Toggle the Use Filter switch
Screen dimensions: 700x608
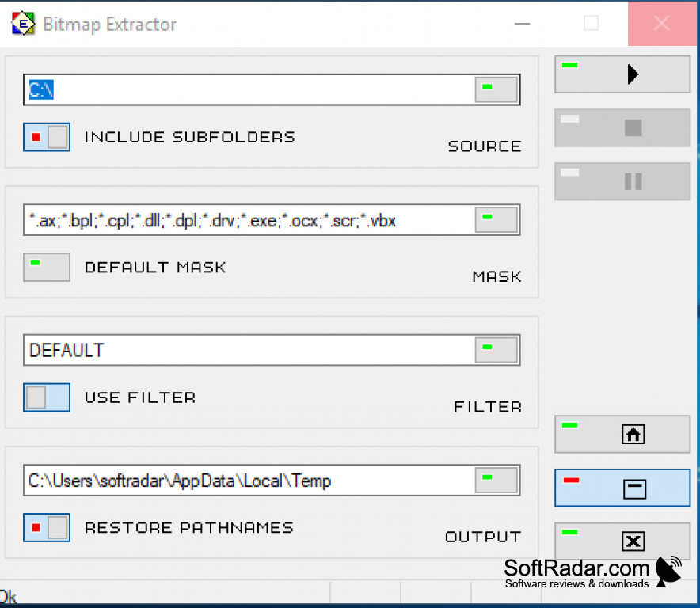point(47,397)
